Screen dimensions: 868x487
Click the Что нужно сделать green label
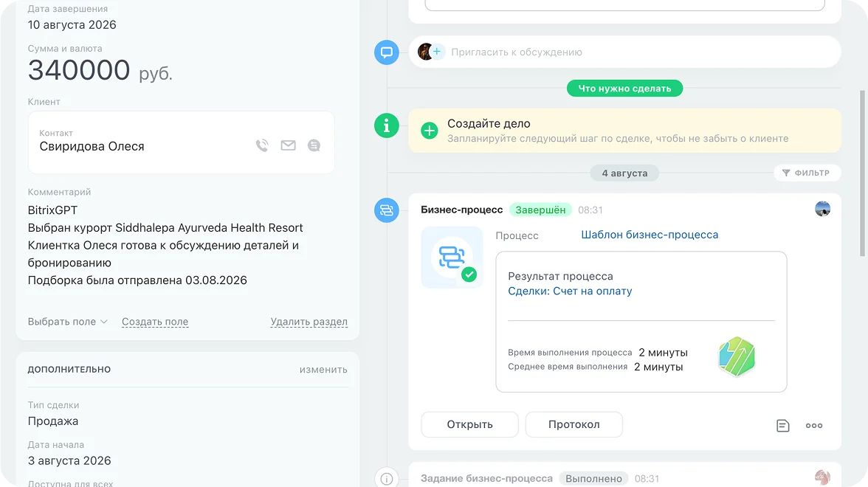(624, 89)
